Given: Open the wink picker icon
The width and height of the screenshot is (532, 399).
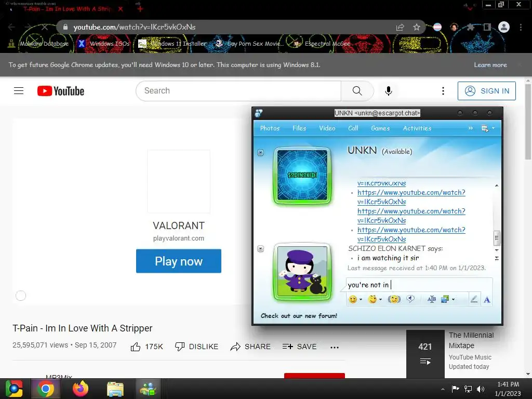Looking at the screenshot, I should pos(373,300).
